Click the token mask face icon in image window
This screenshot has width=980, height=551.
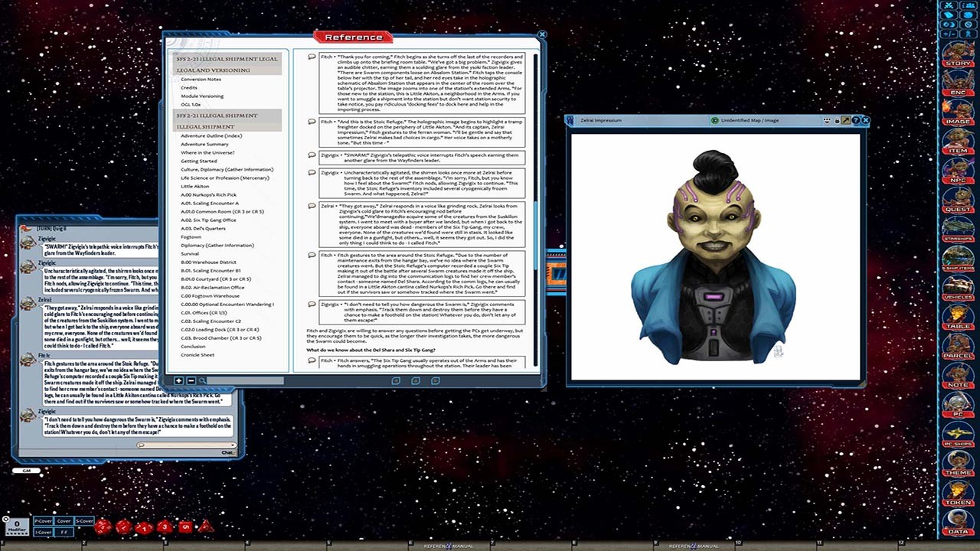click(x=827, y=120)
